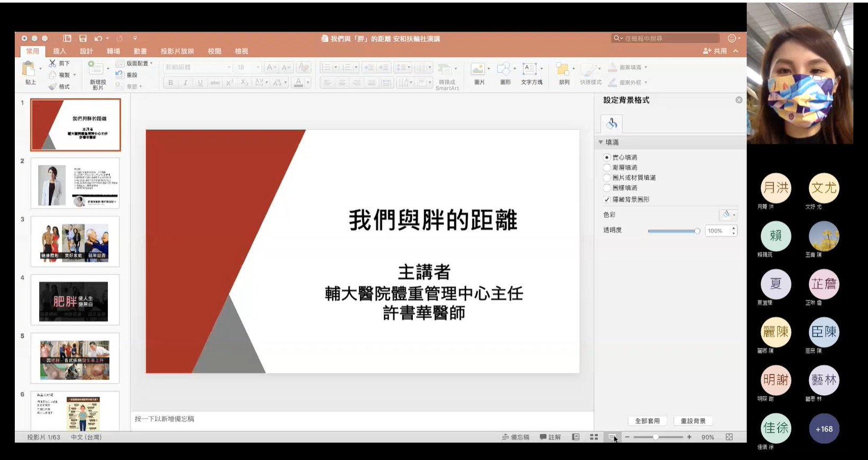868x460 pixels.
Task: Toggle Hide background graphics (隱藏背景圖形) checkbox
Action: (607, 200)
